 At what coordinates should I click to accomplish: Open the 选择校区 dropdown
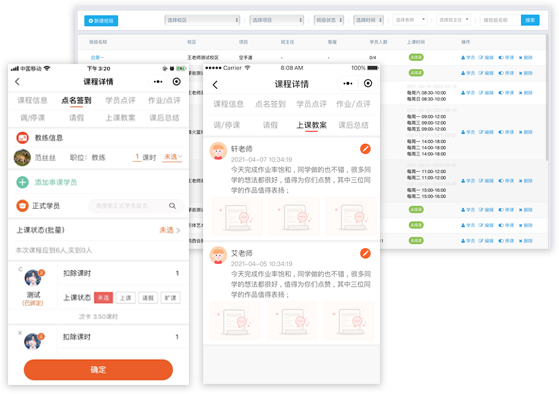click(202, 20)
